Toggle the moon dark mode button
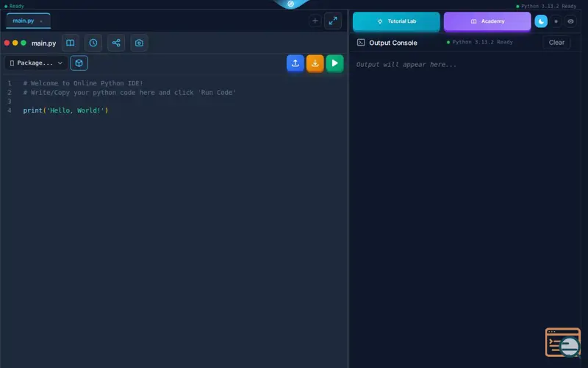The image size is (588, 368). pos(541,21)
